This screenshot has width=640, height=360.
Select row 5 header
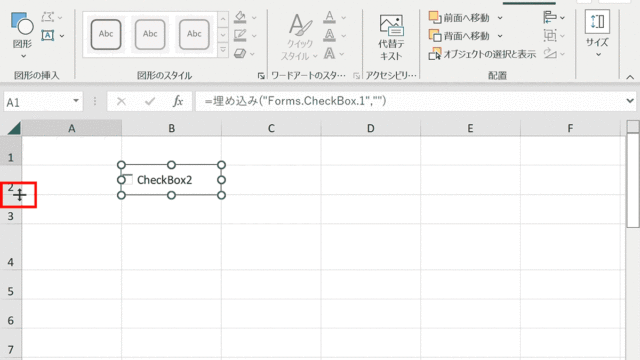click(11, 285)
